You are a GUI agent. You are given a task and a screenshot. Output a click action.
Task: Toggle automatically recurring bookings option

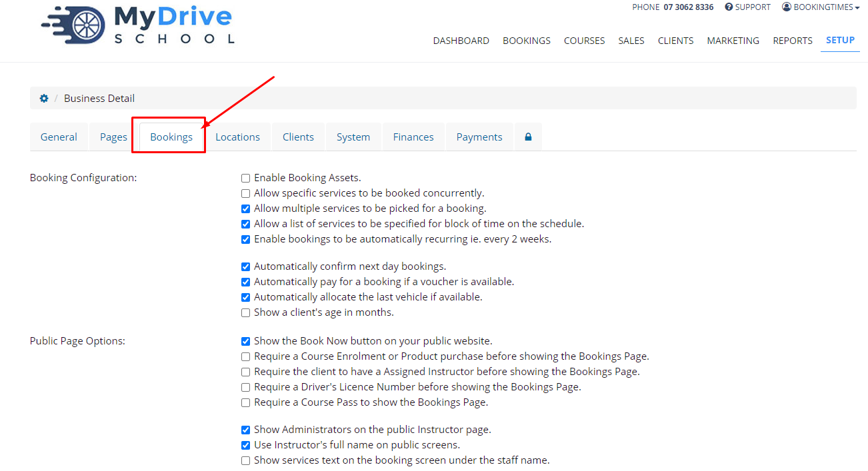246,239
